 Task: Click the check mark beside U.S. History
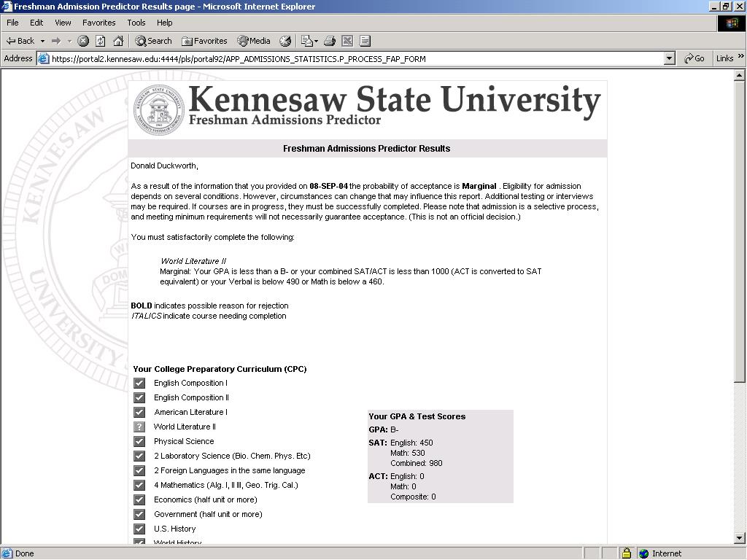coord(139,529)
